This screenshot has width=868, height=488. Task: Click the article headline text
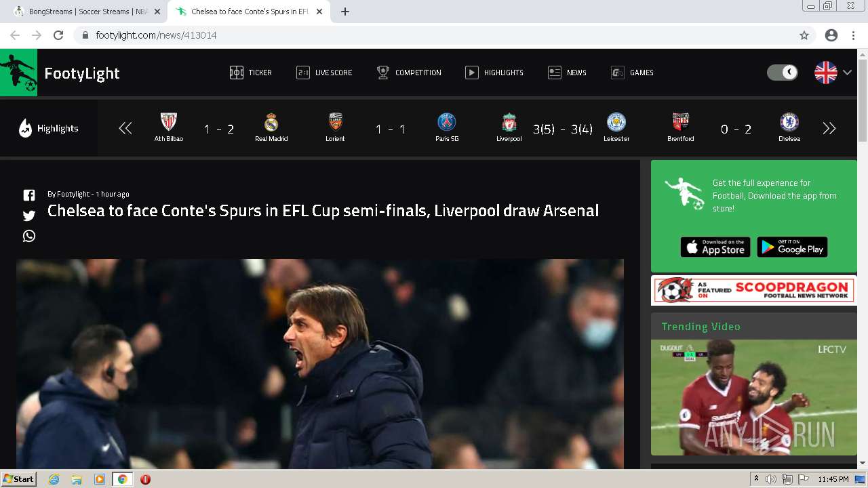coord(323,211)
